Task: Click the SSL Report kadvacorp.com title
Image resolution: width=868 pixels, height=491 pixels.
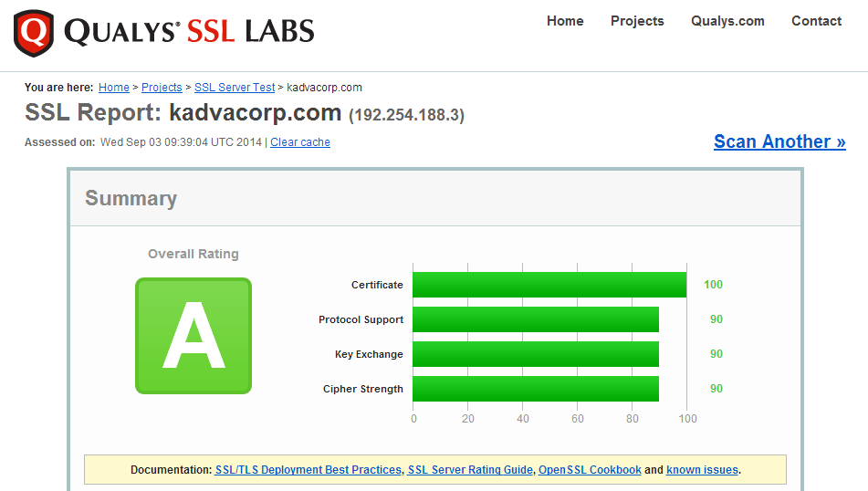Action: pyautogui.click(x=183, y=112)
